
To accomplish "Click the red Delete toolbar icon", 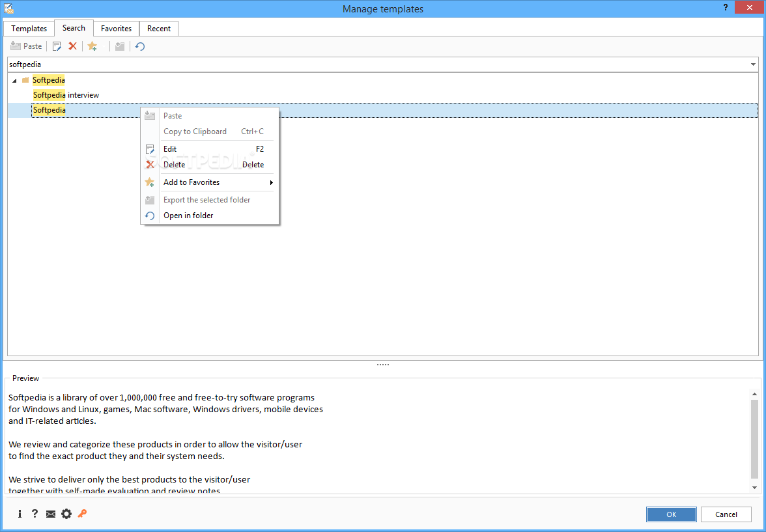I will pos(72,46).
